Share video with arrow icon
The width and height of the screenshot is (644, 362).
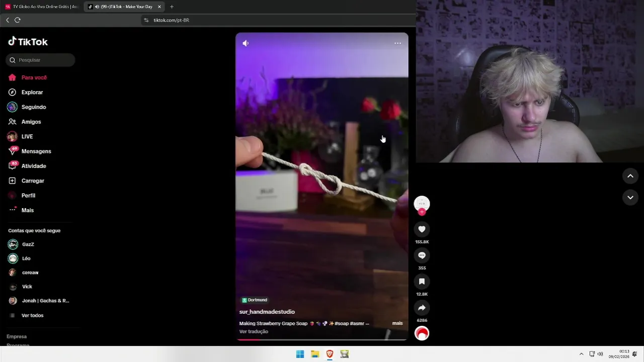422,308
